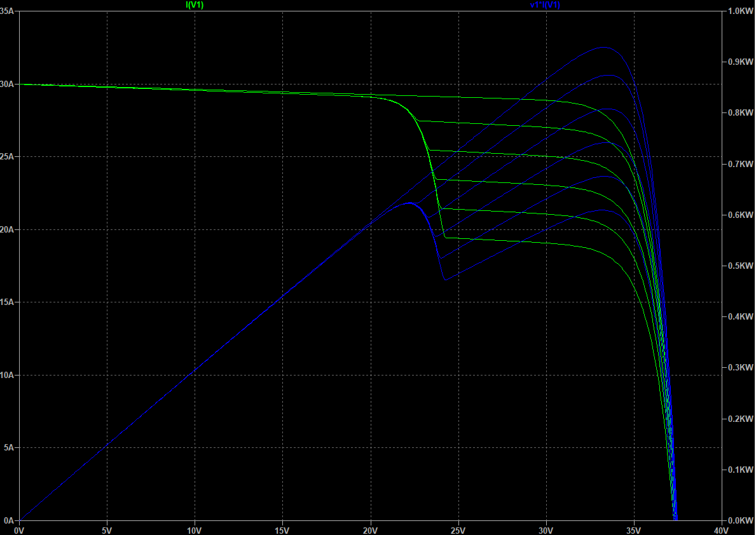This screenshot has height=535, width=756.
Task: Click the lowest dip of the blue curve near 24V
Action: coord(445,280)
